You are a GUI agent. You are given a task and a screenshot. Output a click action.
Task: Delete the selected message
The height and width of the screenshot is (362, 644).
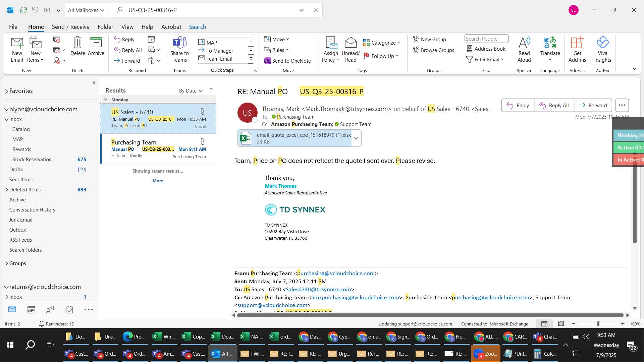pyautogui.click(x=77, y=46)
